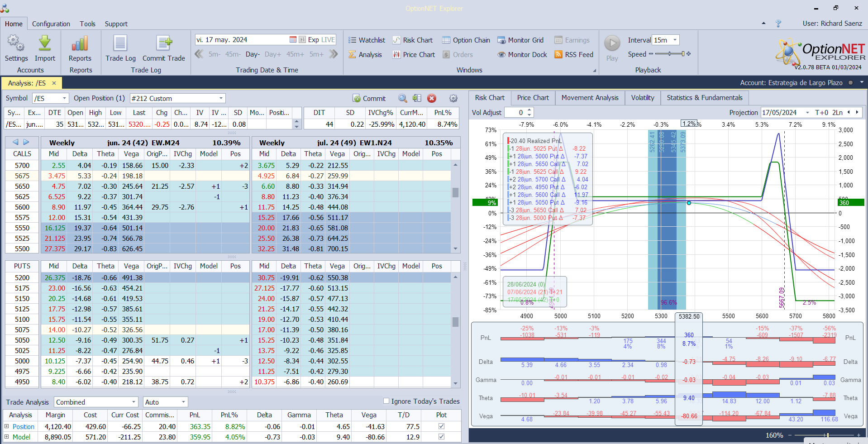The image size is (868, 444).
Task: Expand the Position row in Analysis table
Action: (7, 426)
